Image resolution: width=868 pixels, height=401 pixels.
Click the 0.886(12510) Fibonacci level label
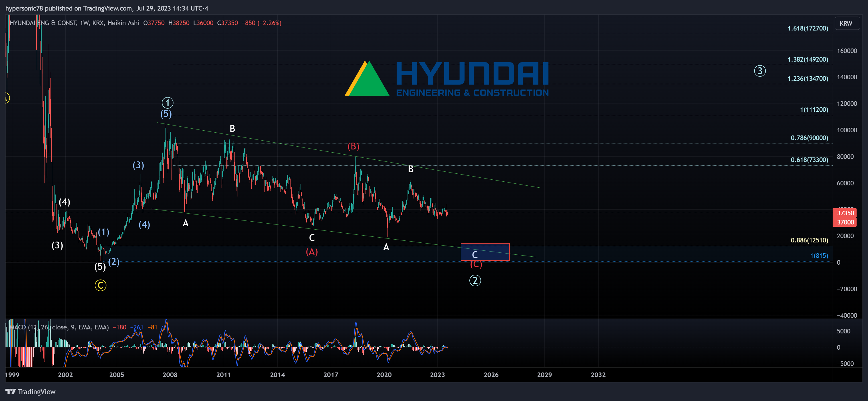(810, 240)
